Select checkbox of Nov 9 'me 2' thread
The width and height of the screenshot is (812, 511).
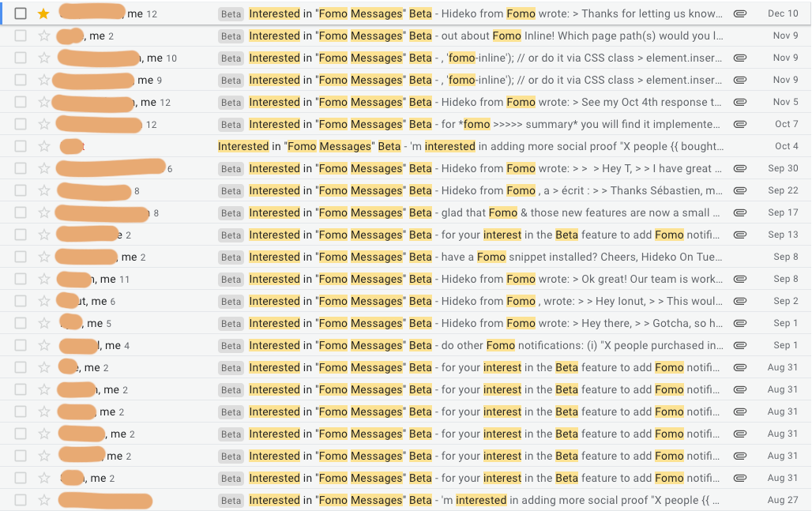tap(21, 36)
